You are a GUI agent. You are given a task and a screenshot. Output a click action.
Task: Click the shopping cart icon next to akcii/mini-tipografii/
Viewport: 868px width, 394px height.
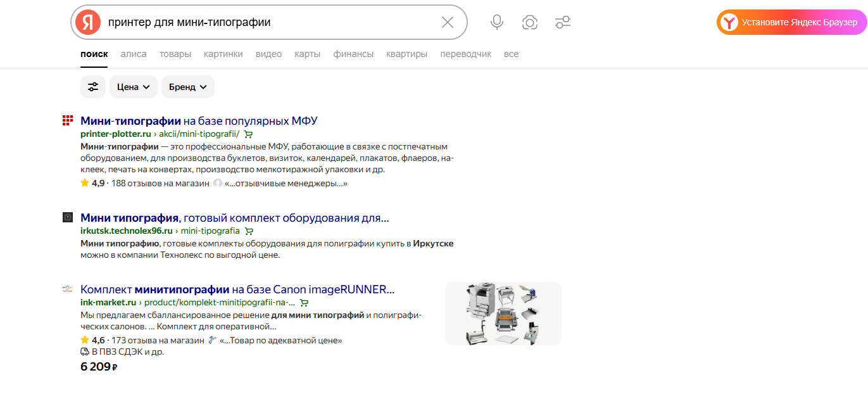pyautogui.click(x=248, y=134)
